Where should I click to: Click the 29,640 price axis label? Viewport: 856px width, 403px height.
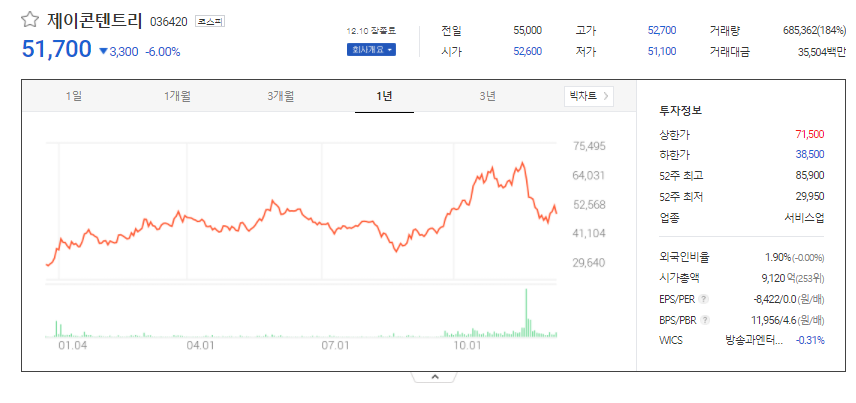(x=589, y=263)
